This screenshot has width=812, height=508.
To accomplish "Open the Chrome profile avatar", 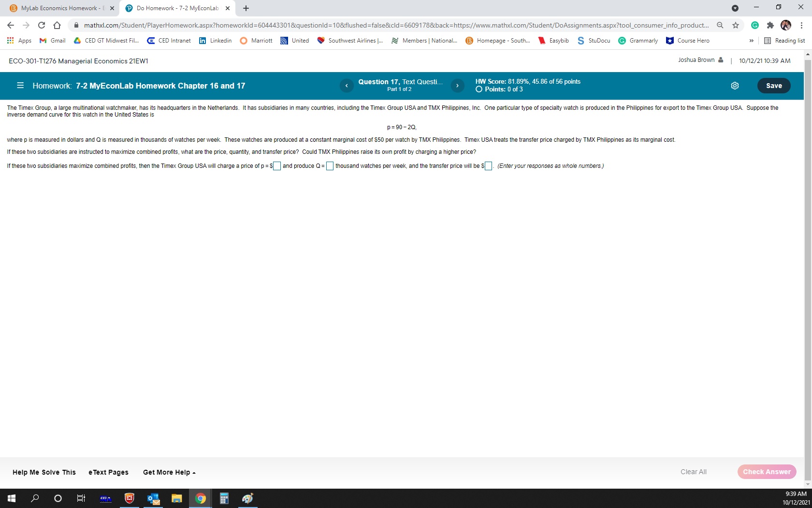I will [x=786, y=25].
